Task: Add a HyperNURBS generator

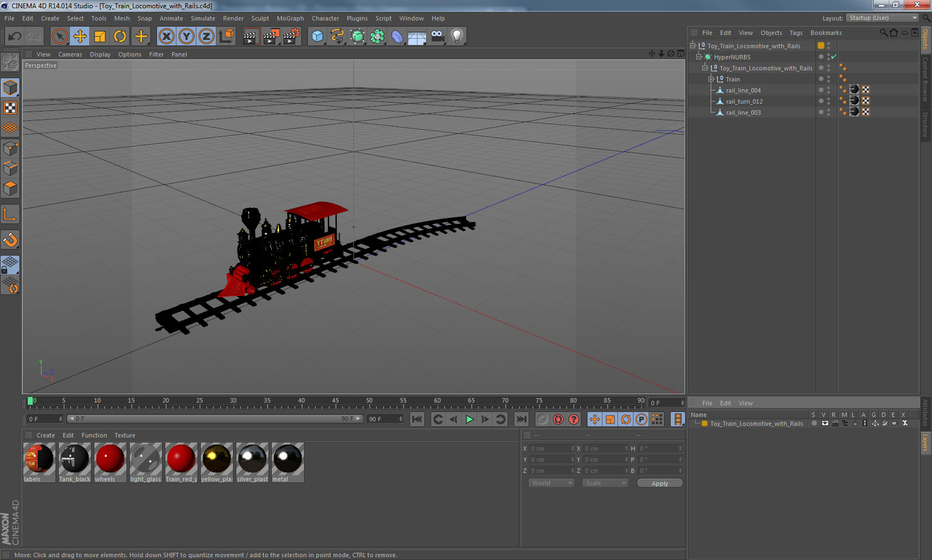Action: 357,37
